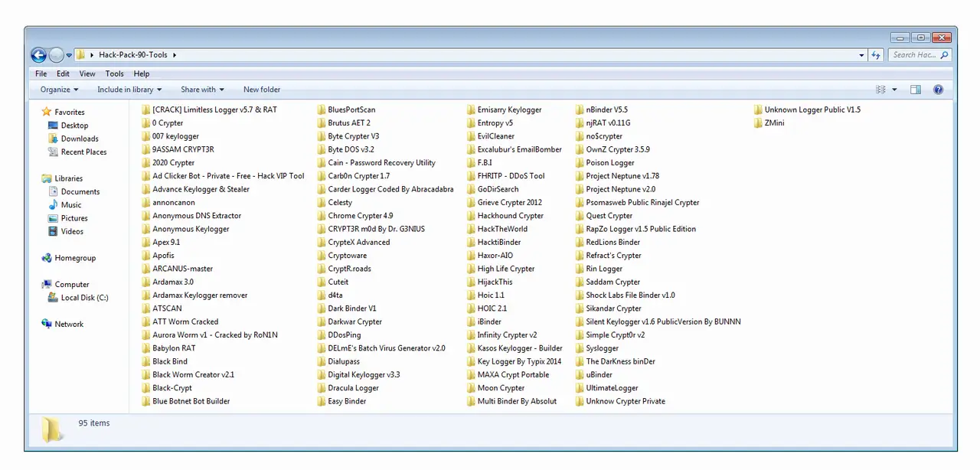The width and height of the screenshot is (980, 470).
Task: Click the back navigation arrow
Action: [38, 55]
